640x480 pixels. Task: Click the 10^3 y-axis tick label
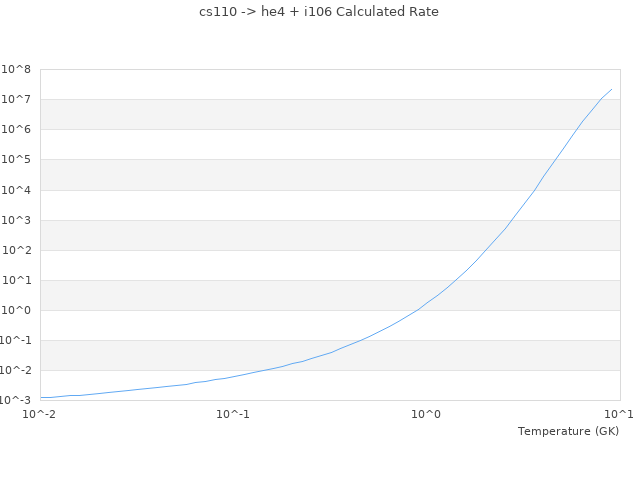coord(17,220)
